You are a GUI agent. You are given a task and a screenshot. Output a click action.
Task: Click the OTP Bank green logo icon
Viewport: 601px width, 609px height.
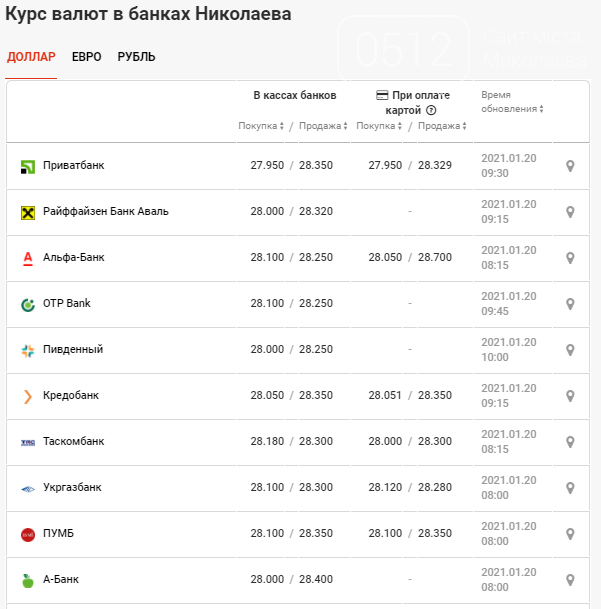tap(28, 304)
